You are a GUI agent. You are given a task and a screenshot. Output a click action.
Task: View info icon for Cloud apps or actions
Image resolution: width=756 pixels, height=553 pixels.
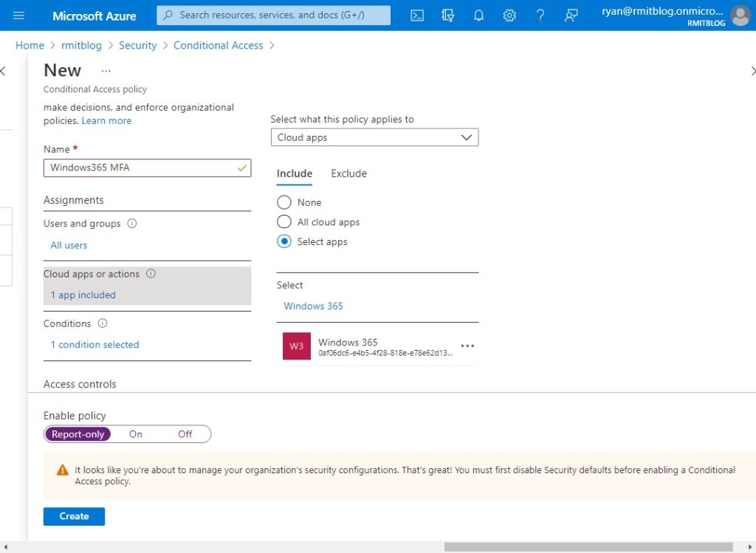pos(151,273)
